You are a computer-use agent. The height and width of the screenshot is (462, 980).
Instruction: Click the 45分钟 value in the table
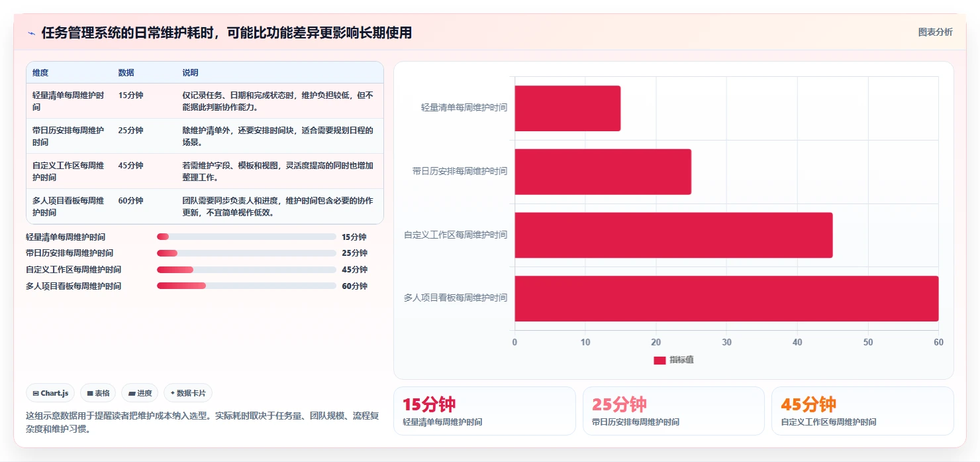click(131, 166)
